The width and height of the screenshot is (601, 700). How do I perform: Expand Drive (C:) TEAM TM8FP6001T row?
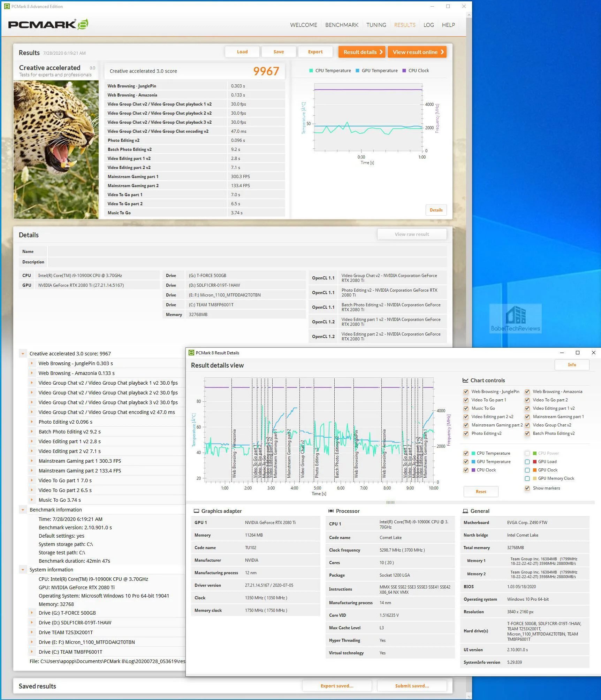(32, 652)
